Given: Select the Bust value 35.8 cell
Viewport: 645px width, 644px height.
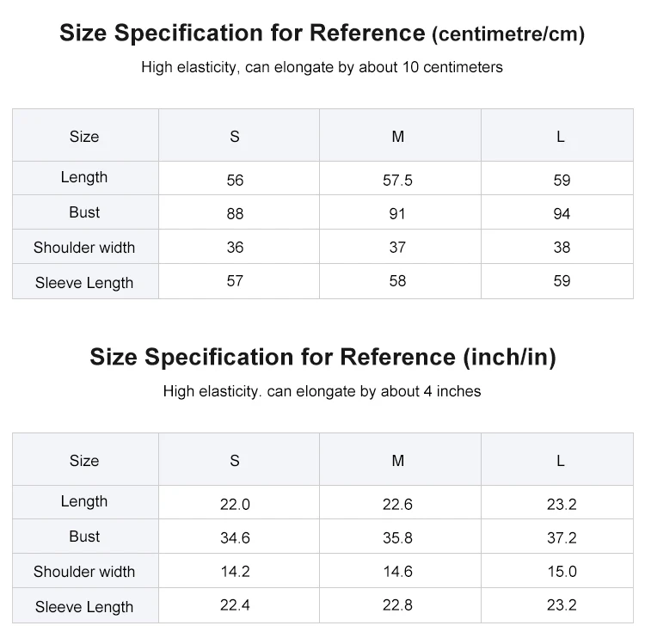Looking at the screenshot, I should point(400,537).
